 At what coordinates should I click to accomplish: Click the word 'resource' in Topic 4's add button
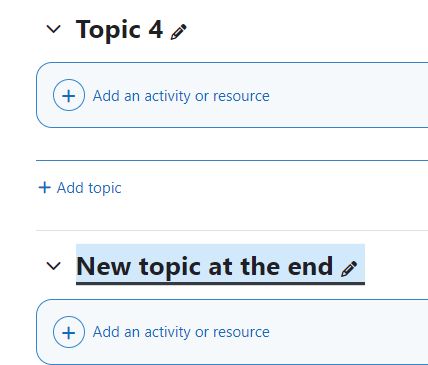click(x=241, y=96)
